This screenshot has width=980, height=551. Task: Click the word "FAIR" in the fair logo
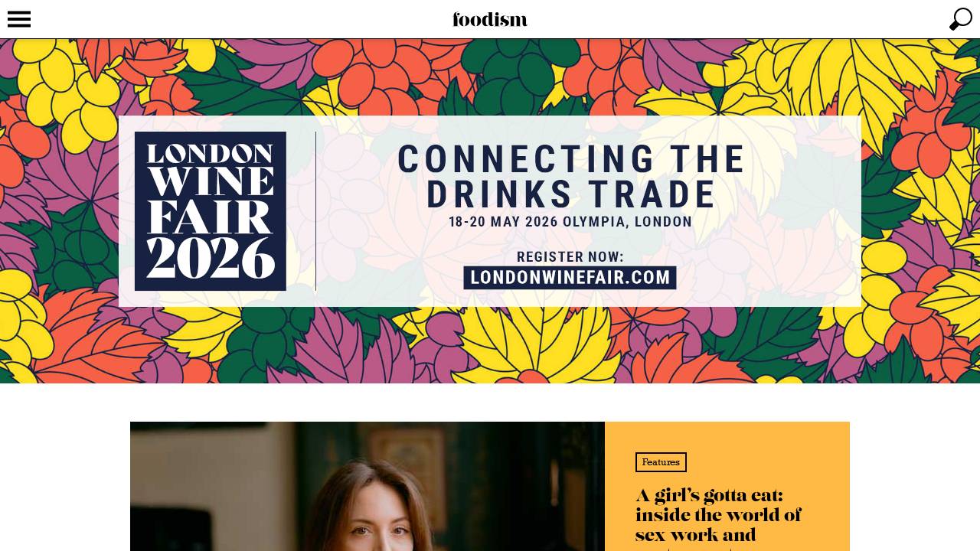click(211, 217)
